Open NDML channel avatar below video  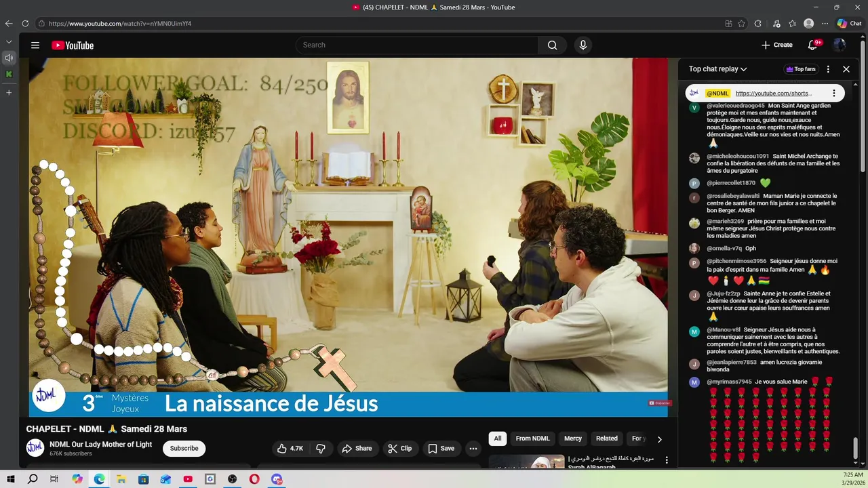[35, 448]
